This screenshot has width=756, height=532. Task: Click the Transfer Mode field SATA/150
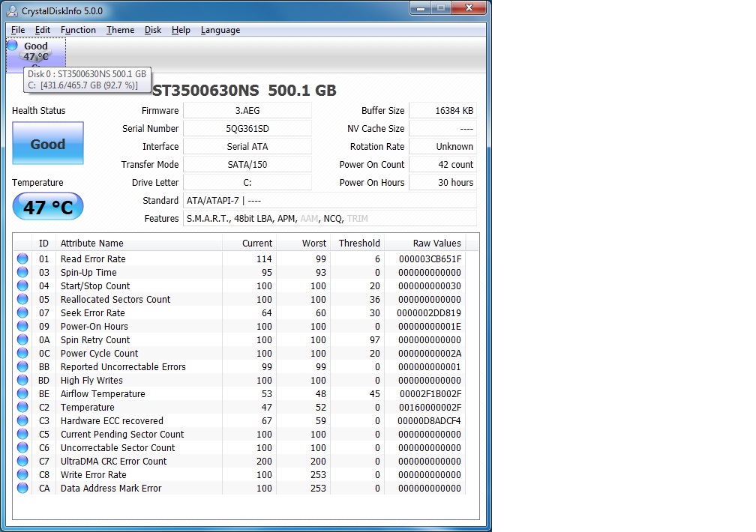coord(247,164)
